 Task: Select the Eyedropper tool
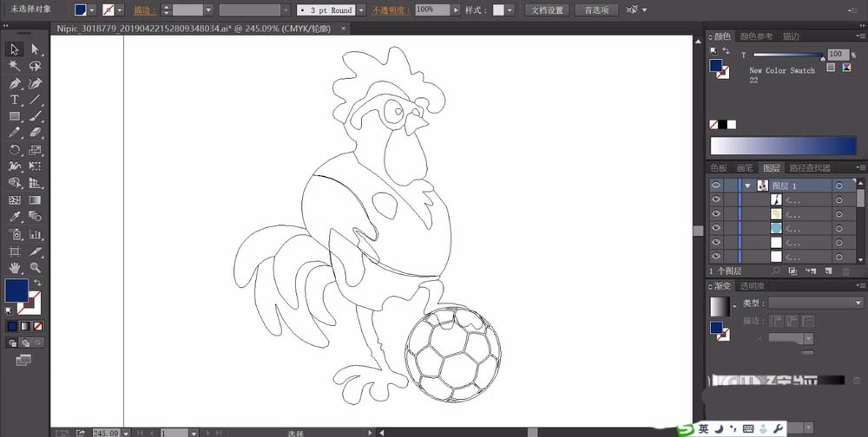[x=15, y=217]
